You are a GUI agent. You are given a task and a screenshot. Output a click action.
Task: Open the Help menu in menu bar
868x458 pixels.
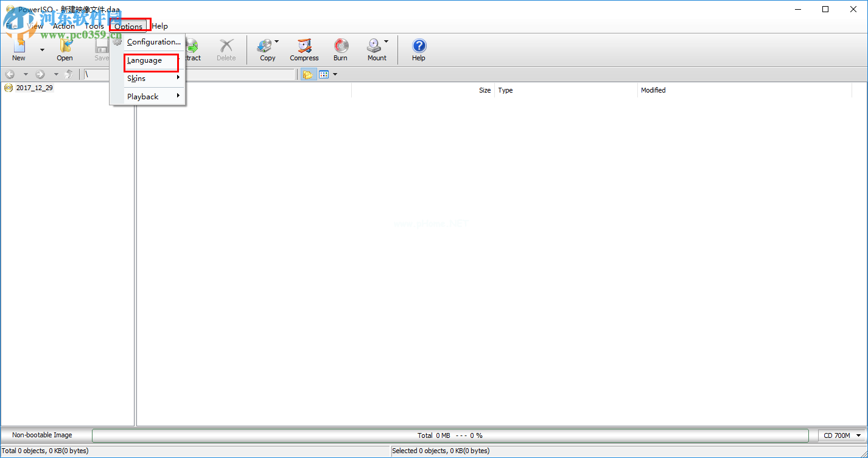[x=160, y=26]
